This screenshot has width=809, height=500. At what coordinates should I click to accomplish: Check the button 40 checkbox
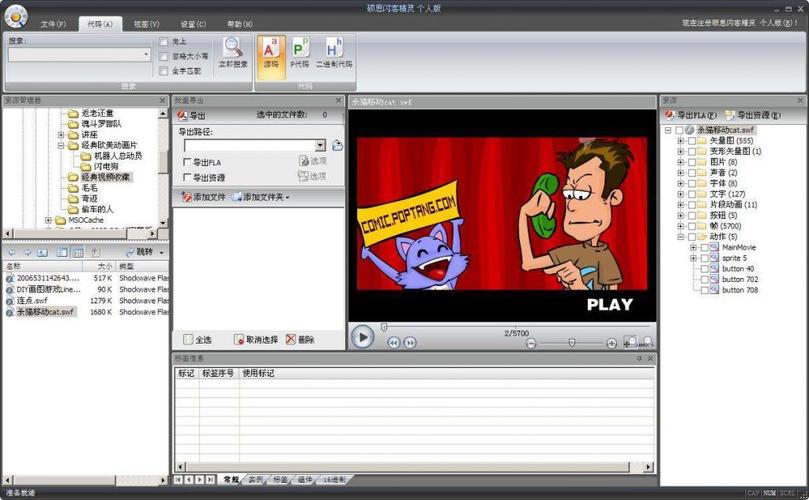(x=704, y=269)
